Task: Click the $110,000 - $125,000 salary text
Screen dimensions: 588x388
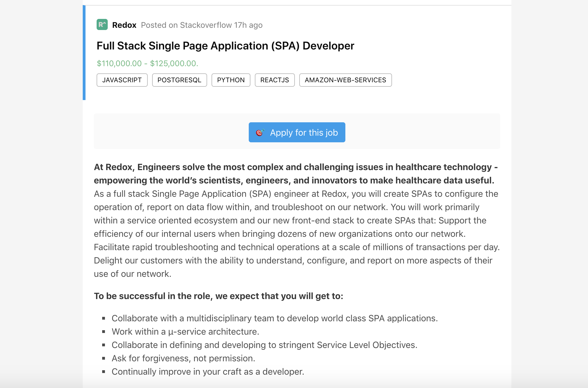Action: pos(147,63)
